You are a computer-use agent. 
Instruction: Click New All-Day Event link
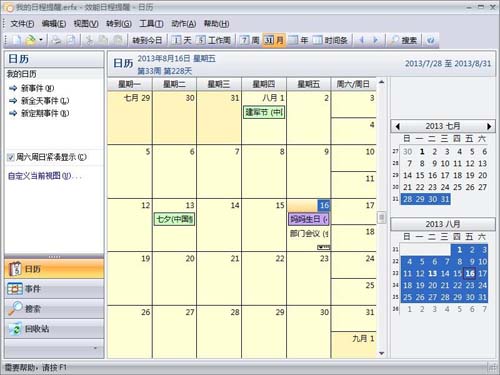pyautogui.click(x=45, y=101)
